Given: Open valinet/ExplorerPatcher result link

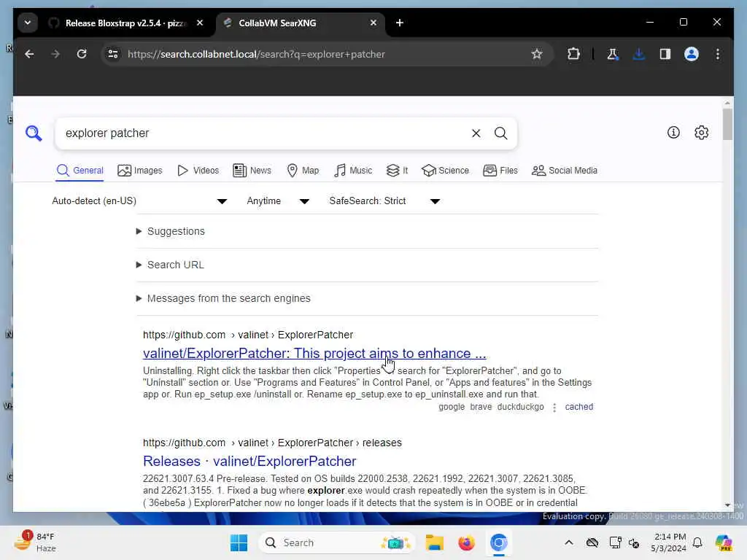Looking at the screenshot, I should [x=314, y=354].
